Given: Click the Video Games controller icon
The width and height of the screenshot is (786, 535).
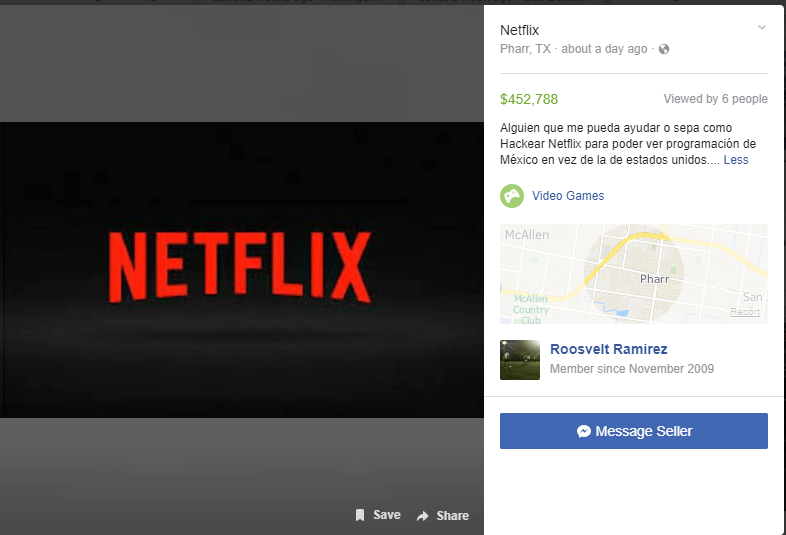Looking at the screenshot, I should (512, 196).
